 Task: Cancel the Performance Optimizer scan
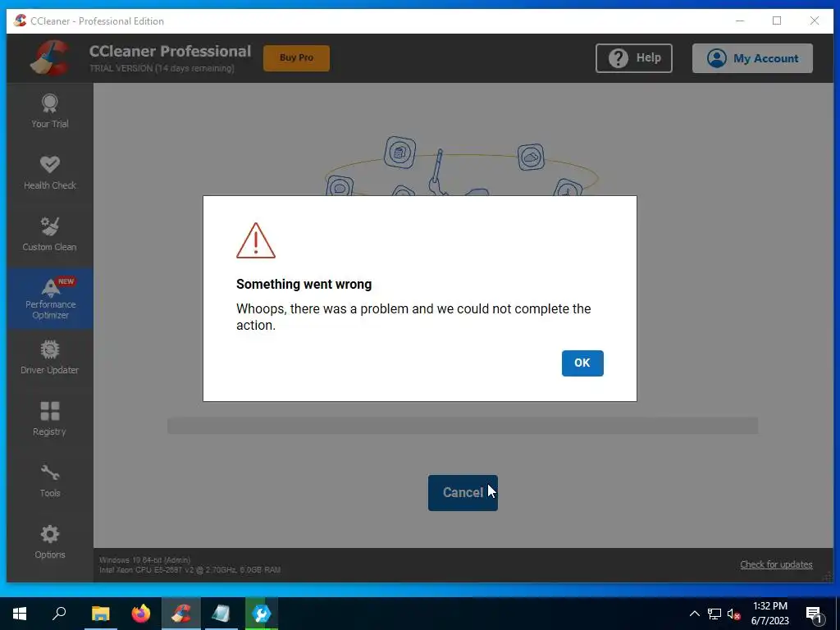[x=463, y=493]
